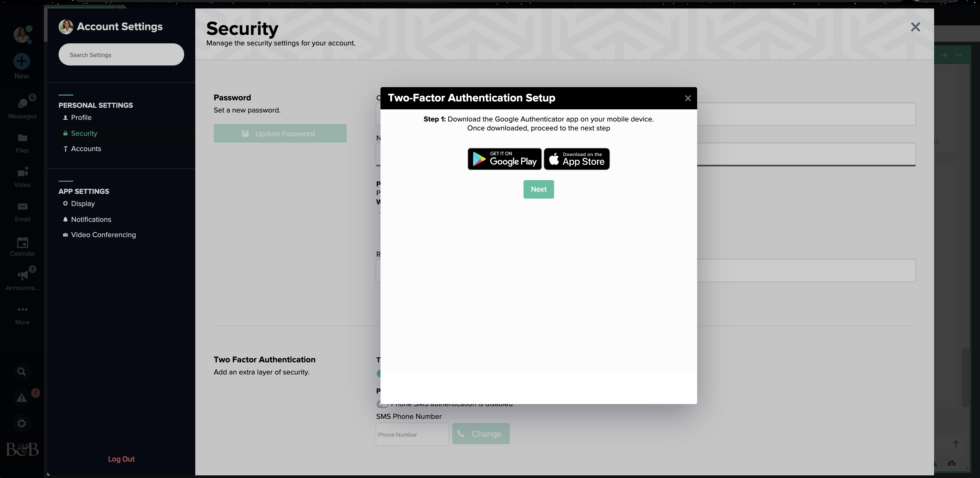Open Email in the left sidebar
This screenshot has height=478, width=980.
point(22,212)
